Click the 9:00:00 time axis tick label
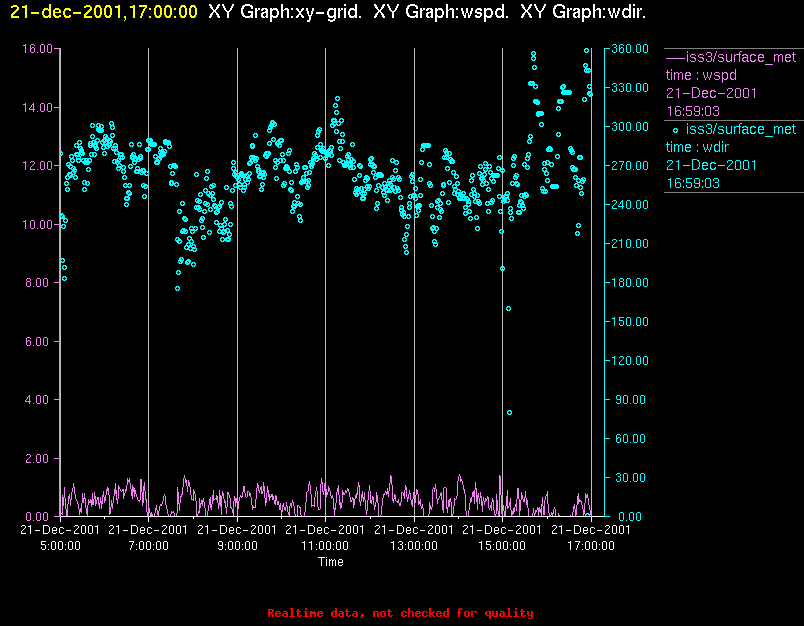 pyautogui.click(x=236, y=545)
